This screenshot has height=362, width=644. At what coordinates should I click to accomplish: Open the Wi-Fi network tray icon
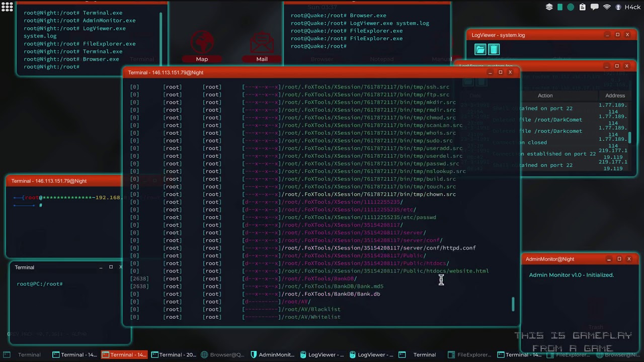tap(607, 7)
